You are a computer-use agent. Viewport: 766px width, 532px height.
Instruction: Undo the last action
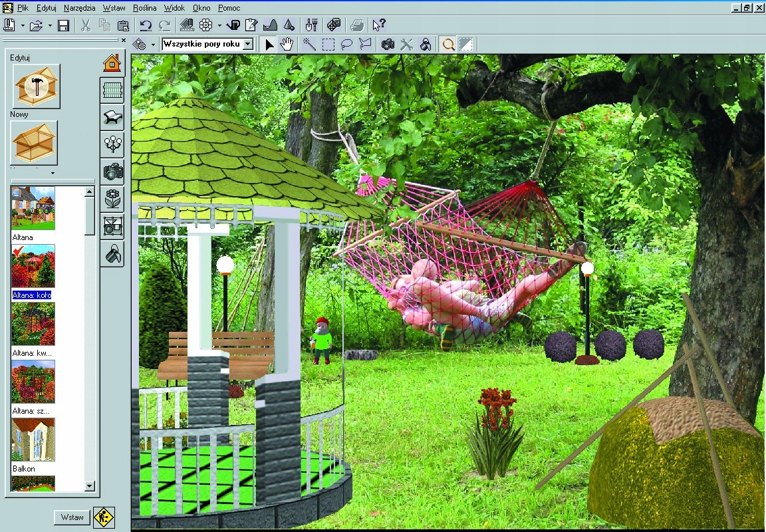click(x=146, y=25)
